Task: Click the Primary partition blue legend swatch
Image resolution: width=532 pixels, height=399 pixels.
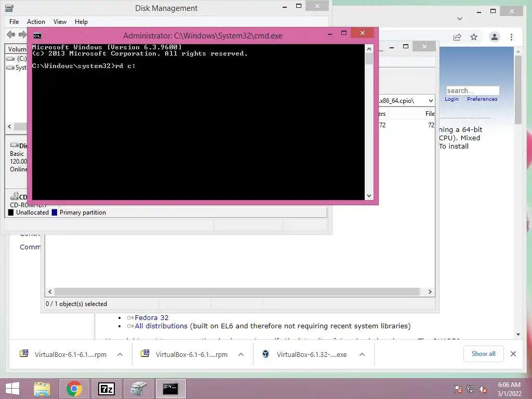Action: pos(54,212)
